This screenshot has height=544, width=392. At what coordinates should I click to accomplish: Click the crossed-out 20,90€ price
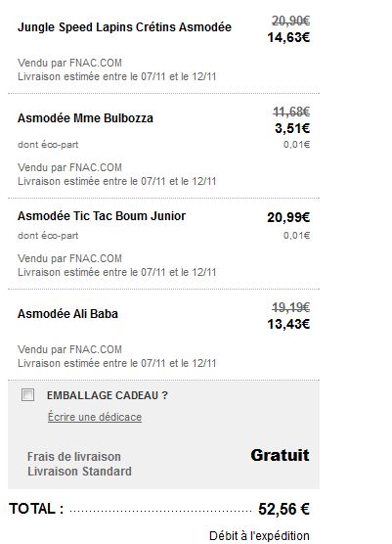point(290,22)
